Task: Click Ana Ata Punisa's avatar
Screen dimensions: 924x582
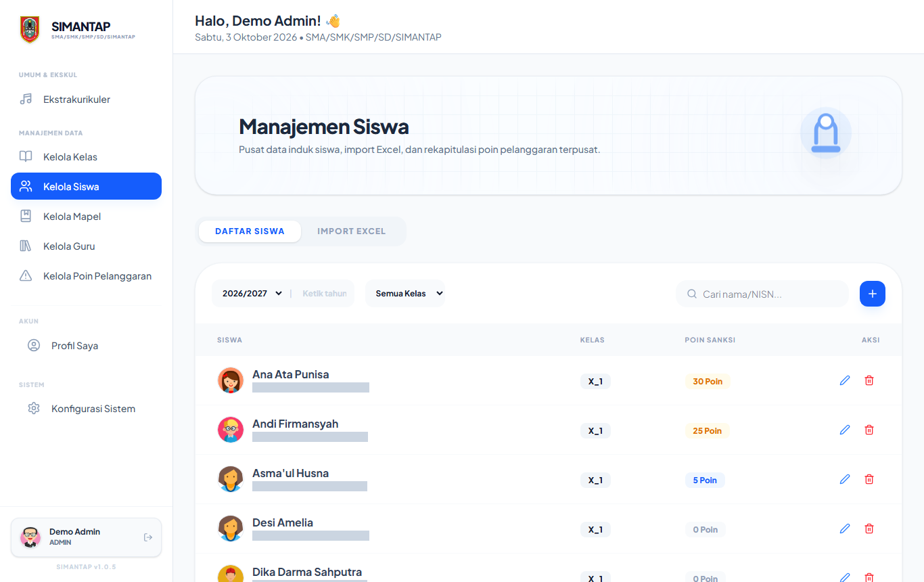Action: tap(231, 380)
